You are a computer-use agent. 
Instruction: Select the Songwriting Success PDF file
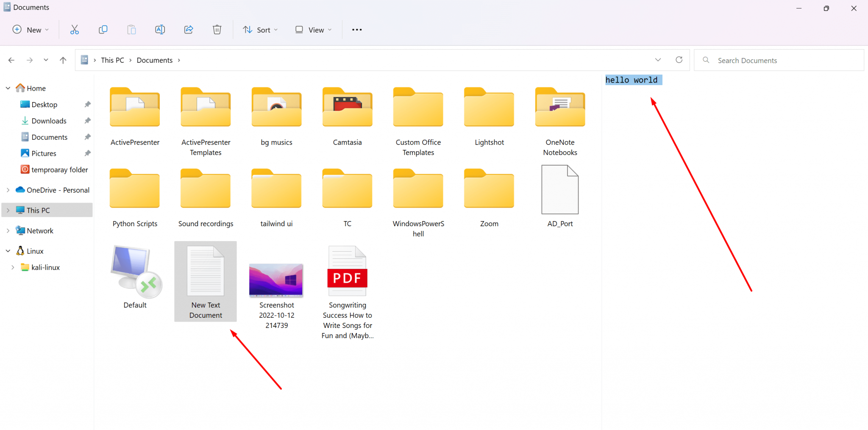click(x=347, y=292)
